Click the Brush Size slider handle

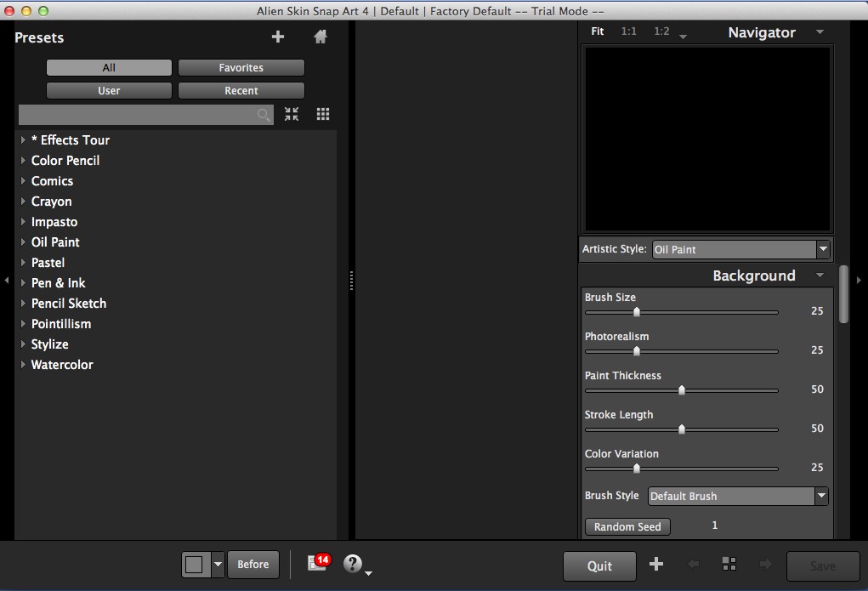click(x=637, y=312)
